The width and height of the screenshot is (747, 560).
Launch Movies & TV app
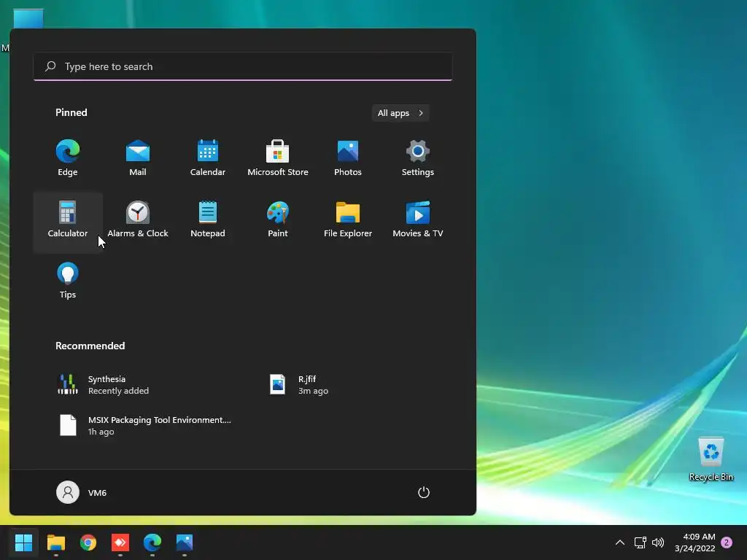coord(418,220)
